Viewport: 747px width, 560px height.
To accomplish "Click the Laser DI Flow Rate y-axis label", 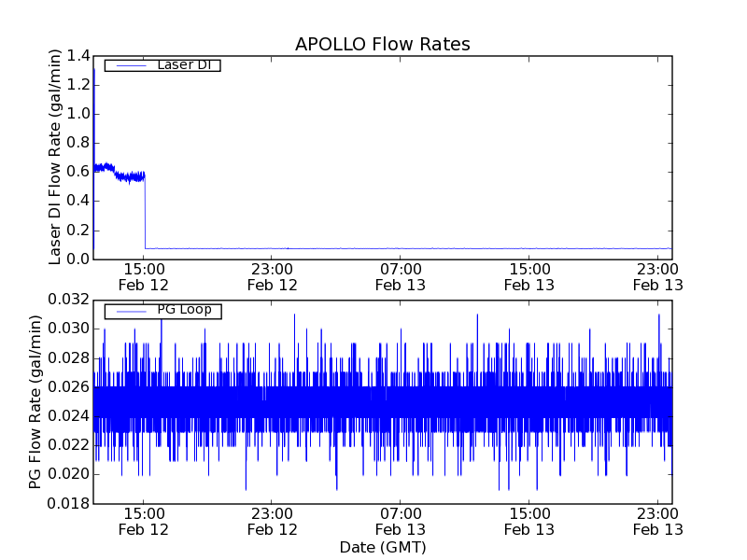I will click(55, 157).
